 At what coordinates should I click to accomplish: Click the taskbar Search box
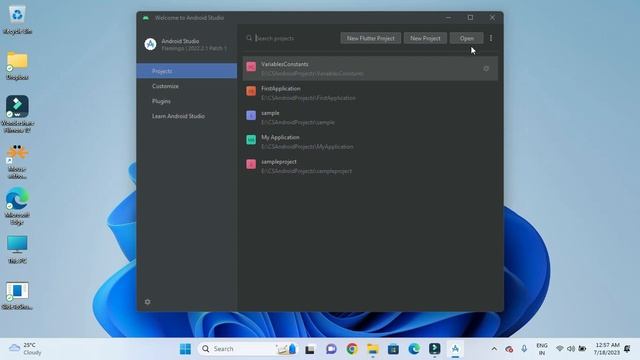tap(247, 349)
